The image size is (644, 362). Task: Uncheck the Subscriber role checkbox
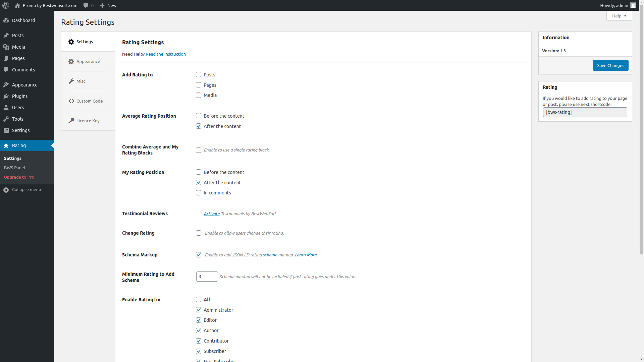pyautogui.click(x=199, y=351)
